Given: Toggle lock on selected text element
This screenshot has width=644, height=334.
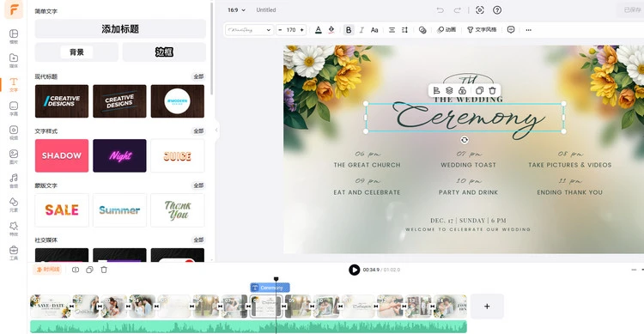Looking at the screenshot, I should click(462, 90).
